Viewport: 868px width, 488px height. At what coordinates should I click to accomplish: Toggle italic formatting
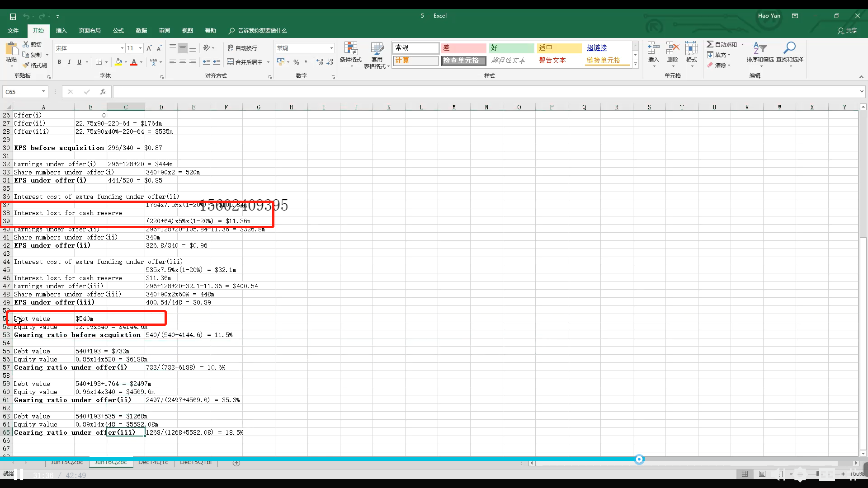(69, 62)
